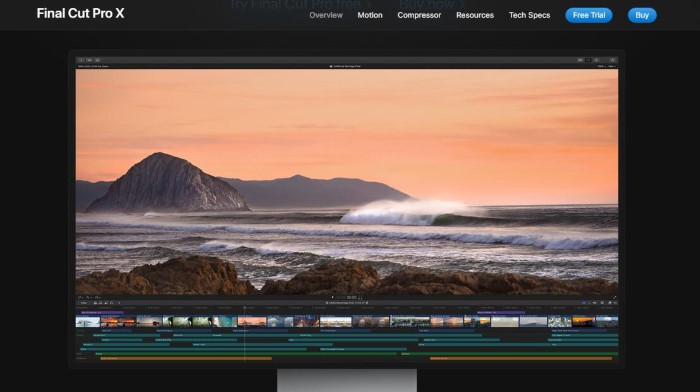Click the sunset ocean viewer image

tap(347, 182)
